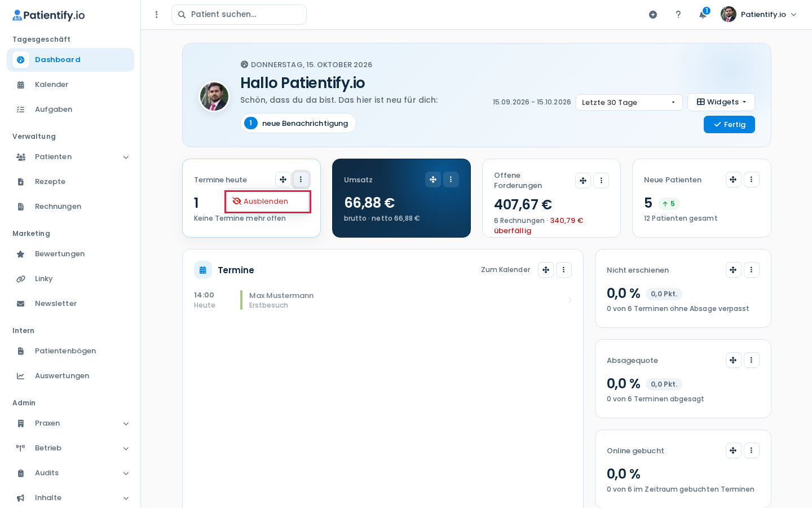812x508 pixels.
Task: Open options menu for Absagequote widget
Action: click(x=751, y=360)
